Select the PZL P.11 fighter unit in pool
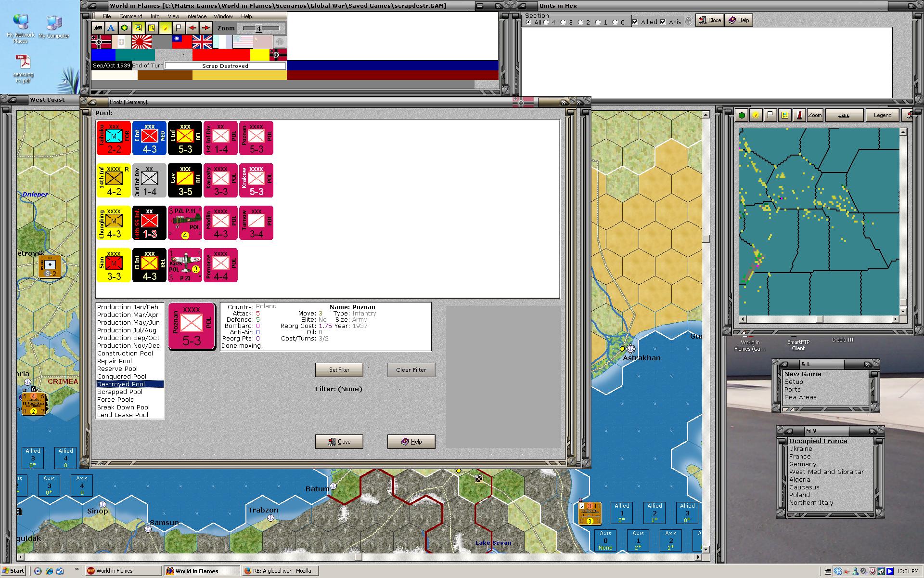Viewport: 924px width, 578px height. pyautogui.click(x=185, y=223)
